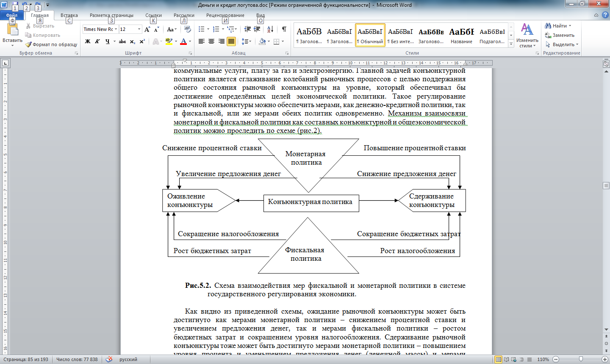Open the Line Spacing dropdown
Image resolution: width=610 pixels, height=364 pixels.
tap(246, 41)
